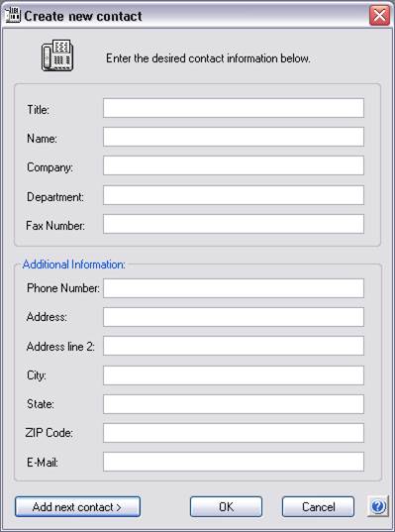Click the Add next contact button
Image resolution: width=395 pixels, height=532 pixels.
pyautogui.click(x=77, y=507)
